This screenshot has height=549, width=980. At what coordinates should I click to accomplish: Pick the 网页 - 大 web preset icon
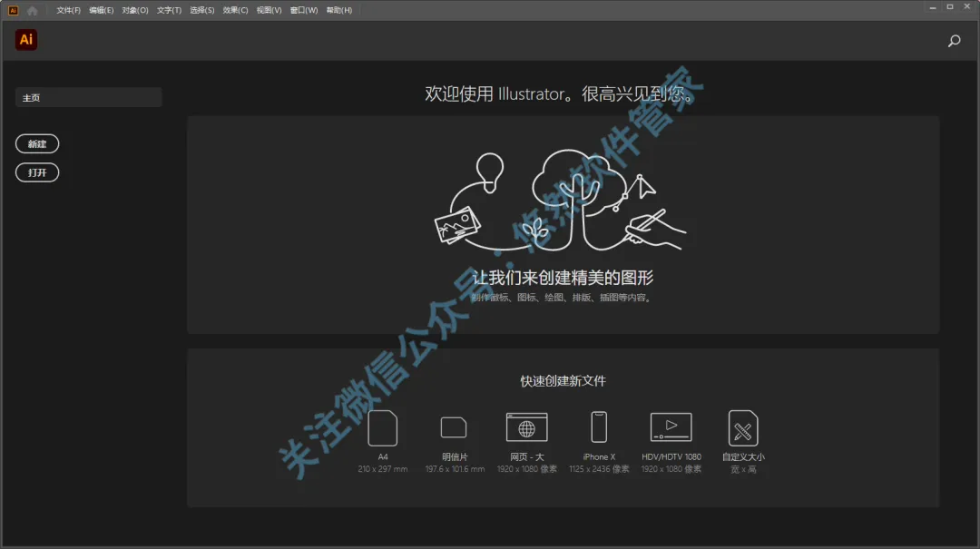527,427
